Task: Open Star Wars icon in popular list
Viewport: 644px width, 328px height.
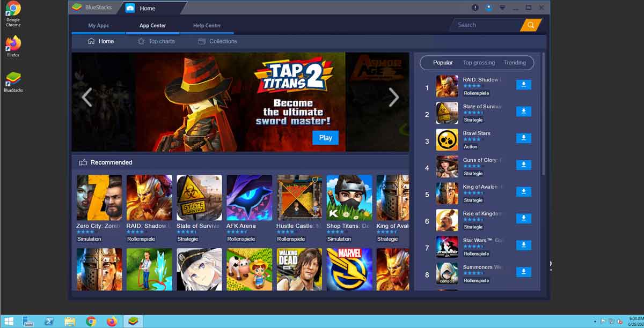Action: point(447,247)
